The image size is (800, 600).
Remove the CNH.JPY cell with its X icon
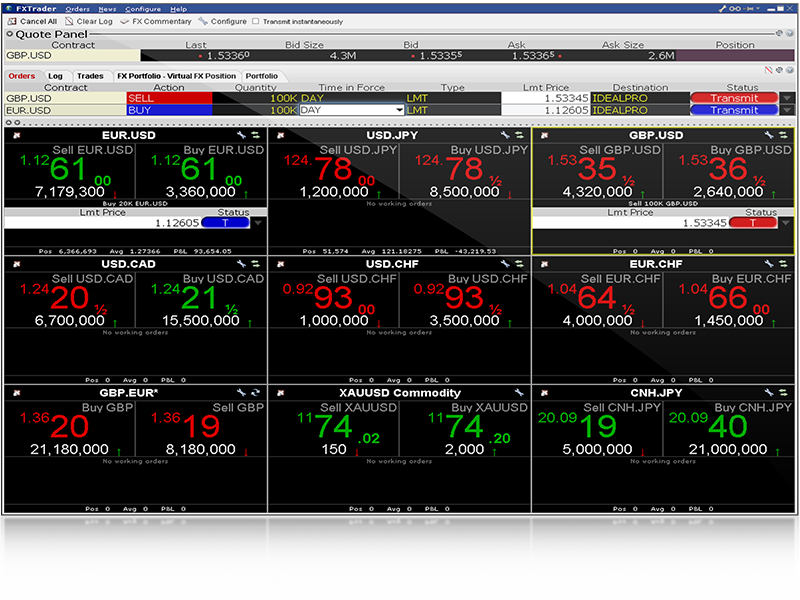(x=544, y=392)
